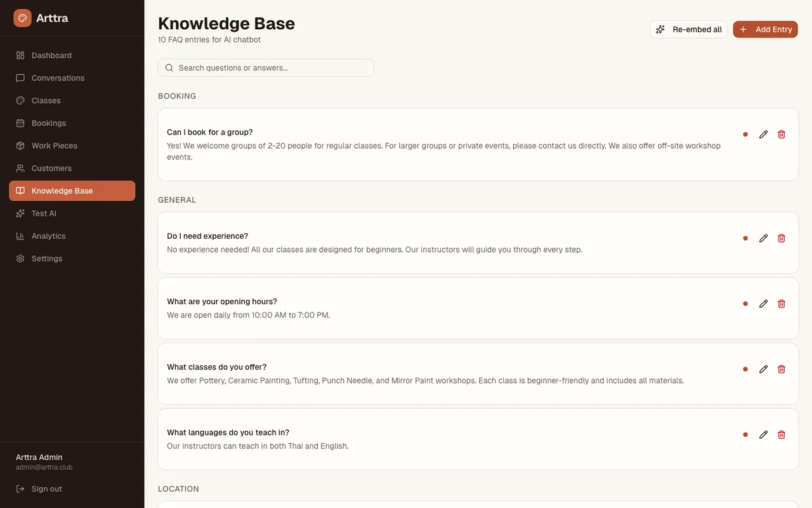The width and height of the screenshot is (812, 508).
Task: Click the Re-embed all button
Action: (x=689, y=29)
